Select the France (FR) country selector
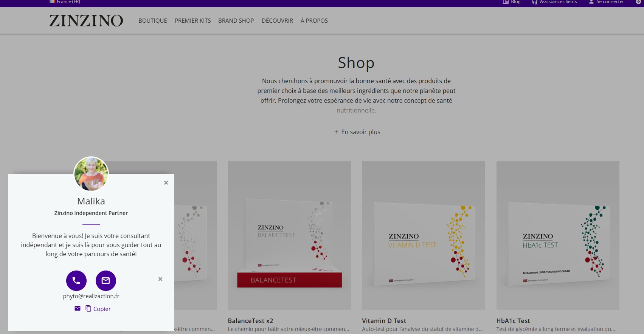Image resolution: width=644 pixels, height=334 pixels. pos(65,2)
